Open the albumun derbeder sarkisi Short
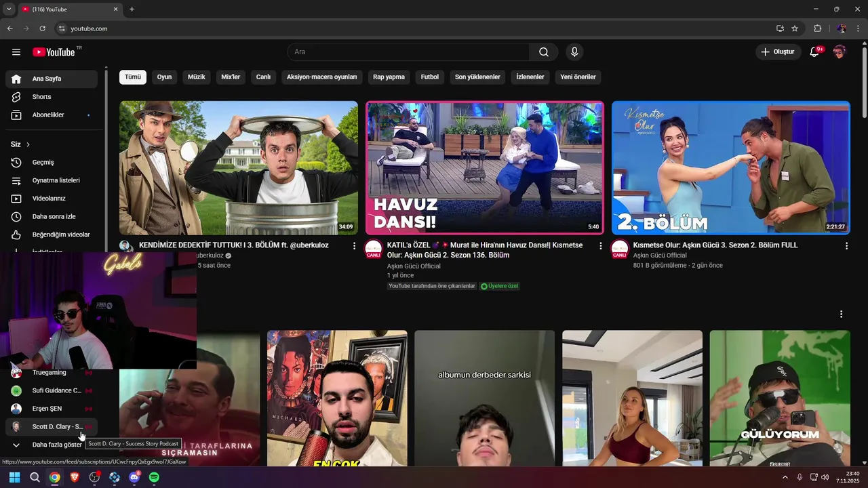 pyautogui.click(x=485, y=399)
